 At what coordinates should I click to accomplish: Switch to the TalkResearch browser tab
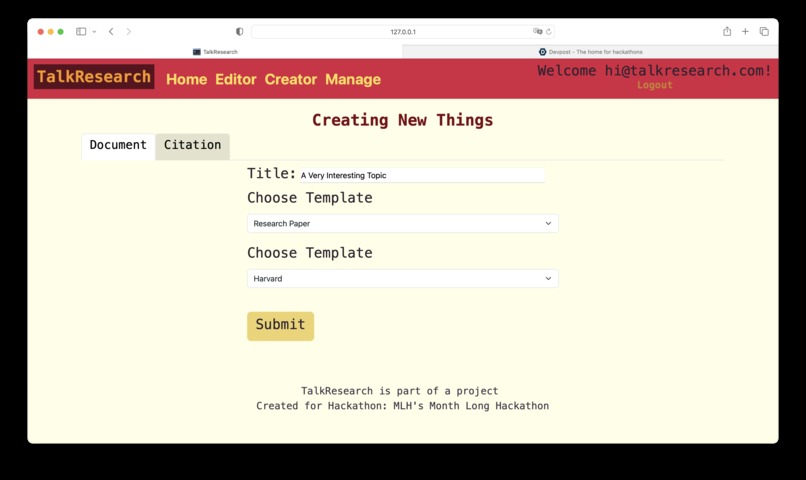click(215, 51)
